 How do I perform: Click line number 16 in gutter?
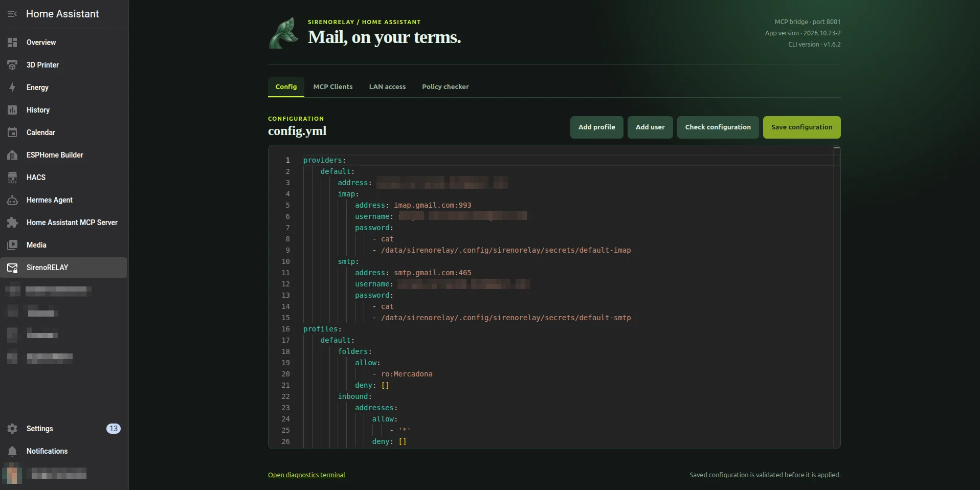tap(285, 329)
